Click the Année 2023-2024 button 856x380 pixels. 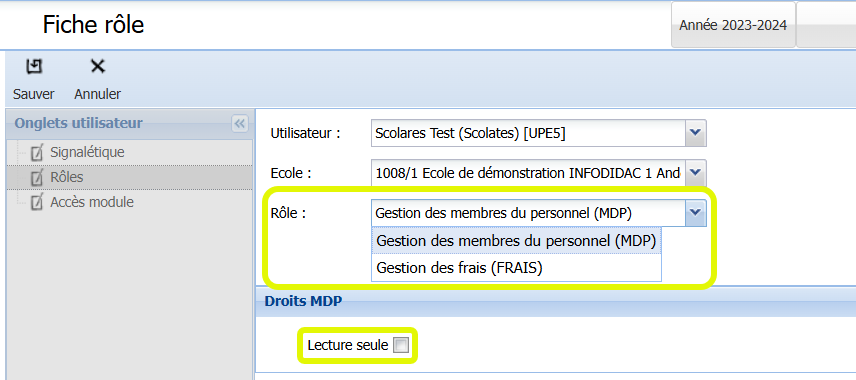733,25
